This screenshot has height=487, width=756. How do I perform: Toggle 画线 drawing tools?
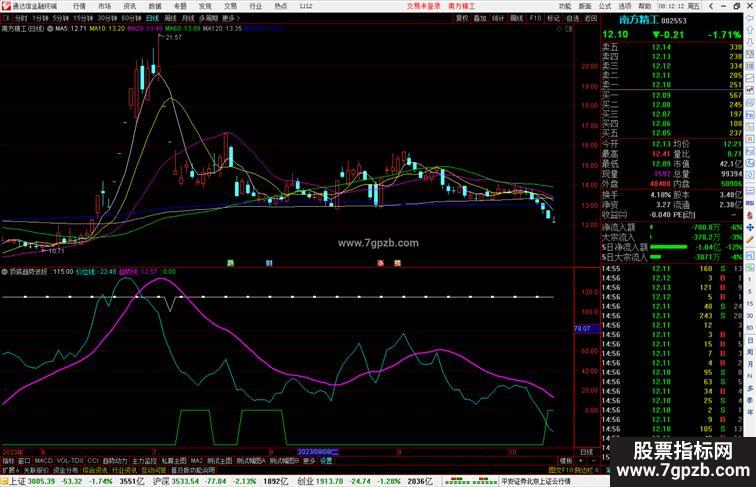tap(516, 18)
